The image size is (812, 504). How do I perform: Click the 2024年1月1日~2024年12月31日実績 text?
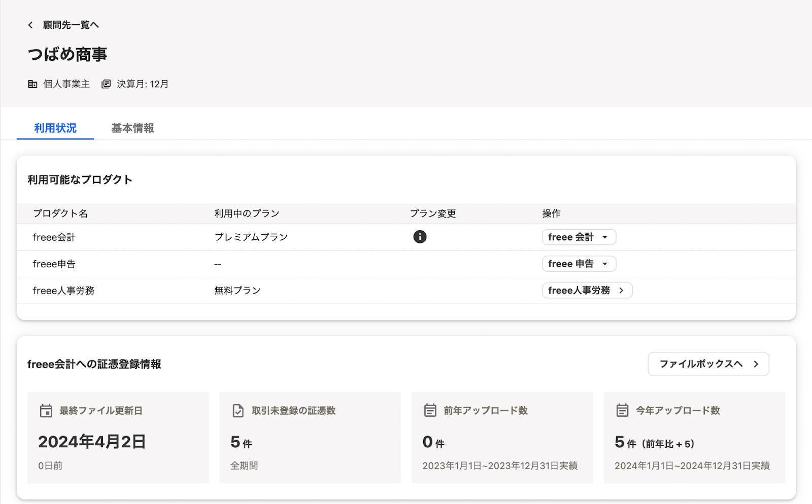coord(692,465)
